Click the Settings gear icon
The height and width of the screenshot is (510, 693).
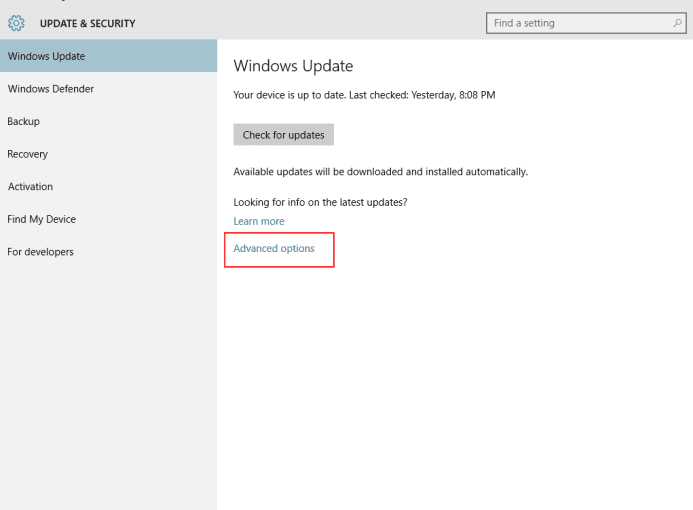[16, 23]
